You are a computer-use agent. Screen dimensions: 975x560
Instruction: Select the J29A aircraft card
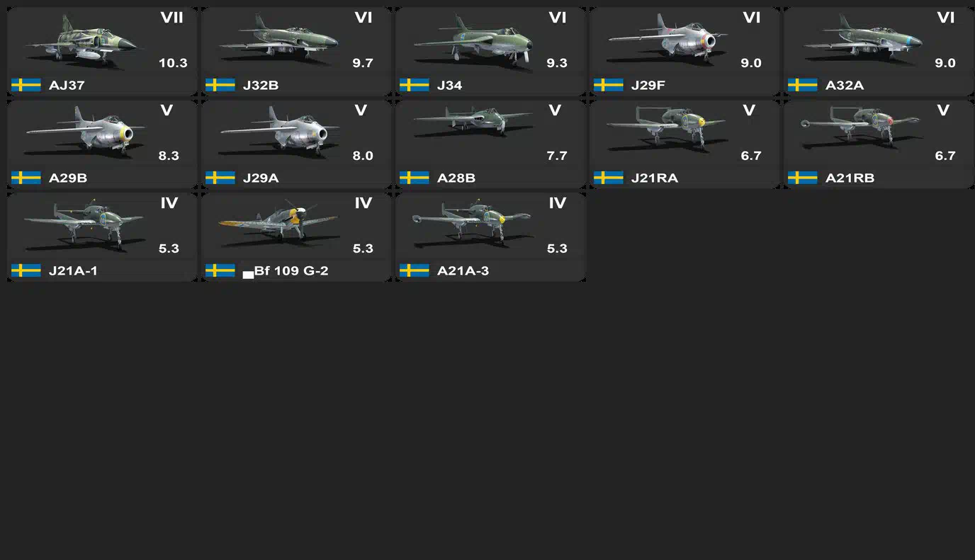pos(296,144)
